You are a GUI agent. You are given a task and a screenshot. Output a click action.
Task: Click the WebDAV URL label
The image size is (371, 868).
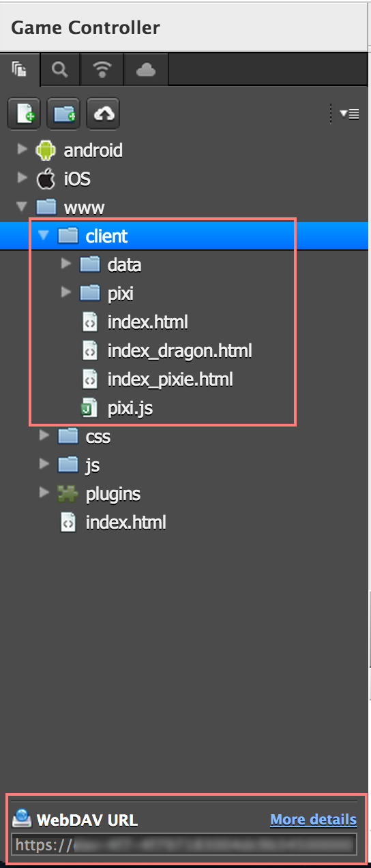coord(87,820)
